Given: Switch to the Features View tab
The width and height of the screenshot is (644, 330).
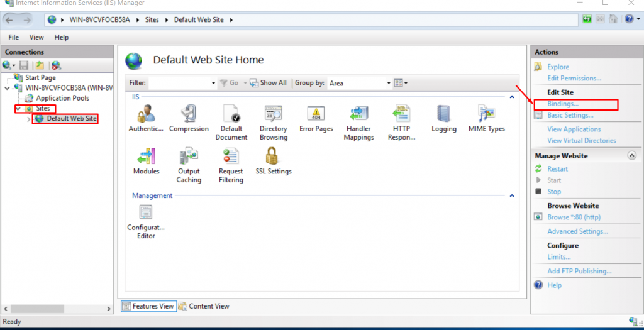Looking at the screenshot, I should point(148,306).
